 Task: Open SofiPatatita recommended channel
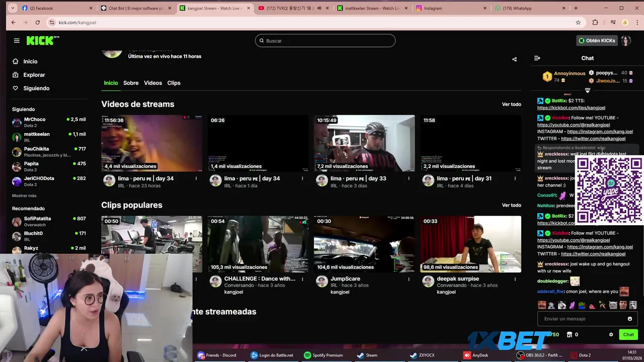pos(49,221)
